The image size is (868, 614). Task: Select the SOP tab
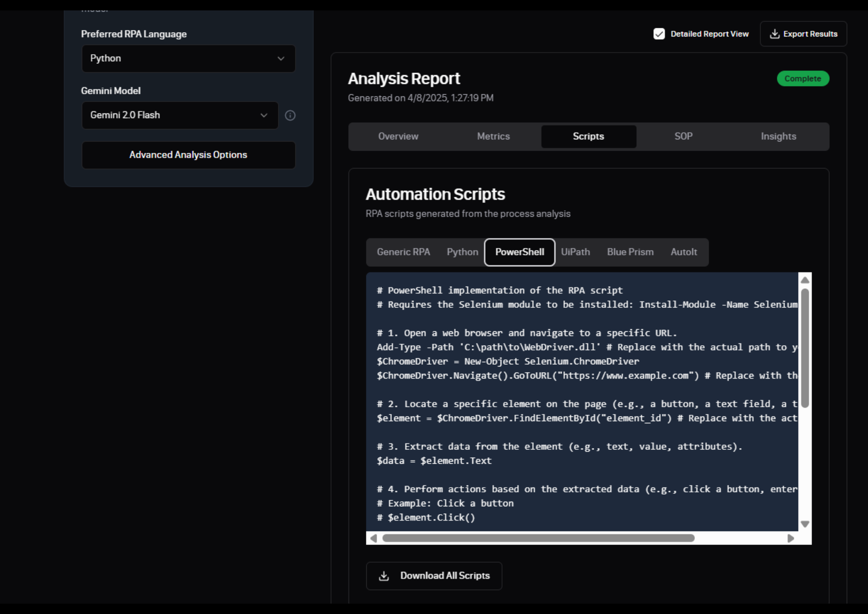click(x=683, y=136)
